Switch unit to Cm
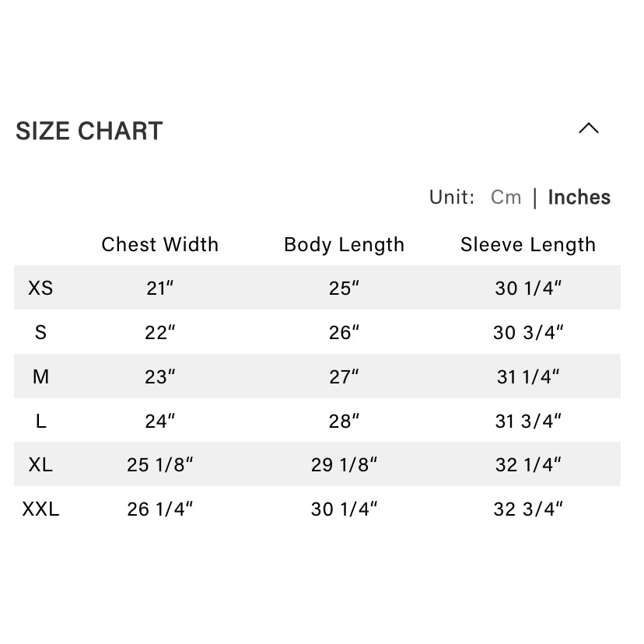 [506, 198]
